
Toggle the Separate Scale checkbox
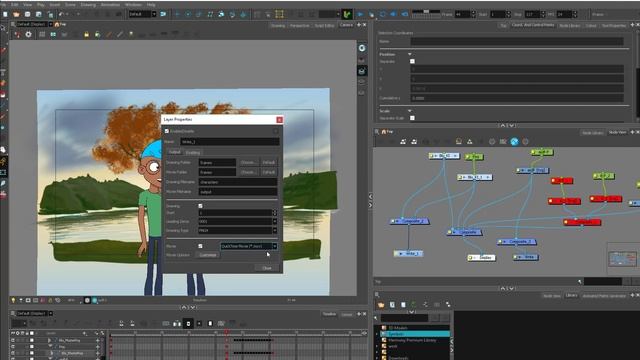412,118
